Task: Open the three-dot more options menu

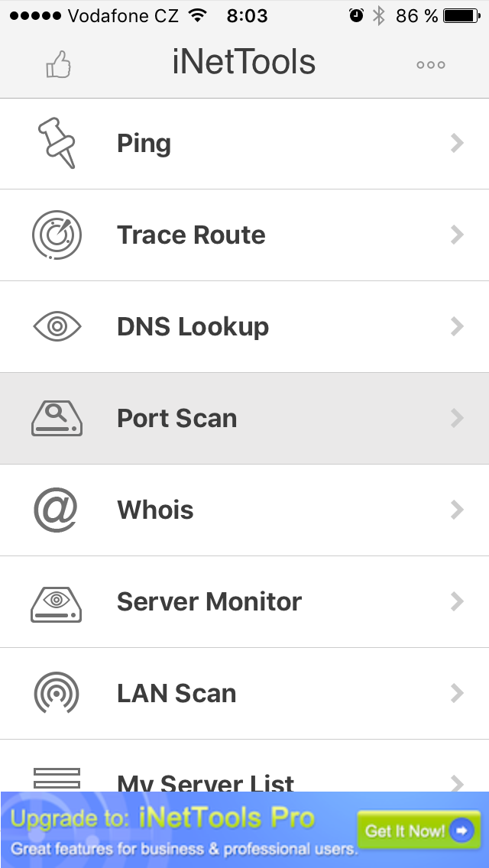Action: coord(431,65)
